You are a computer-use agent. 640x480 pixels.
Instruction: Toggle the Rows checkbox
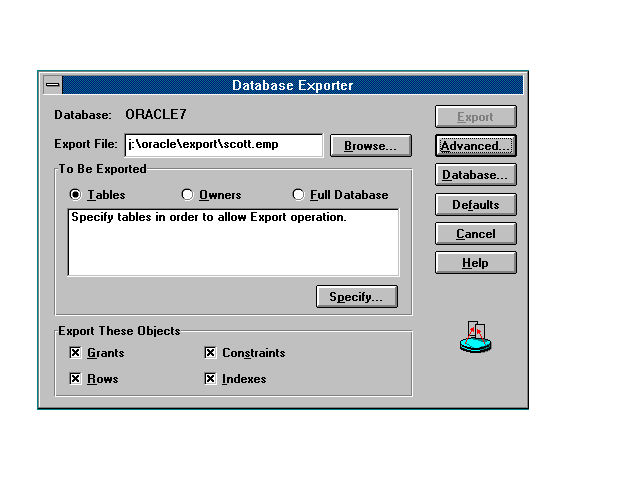[75, 379]
